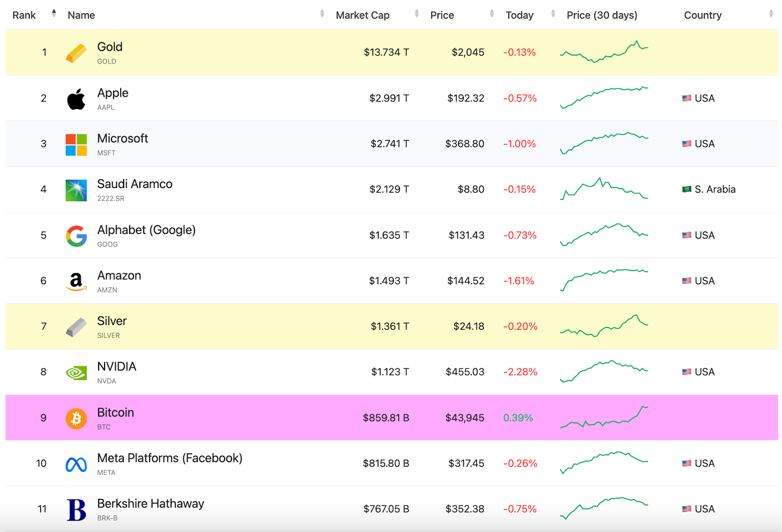
Task: Sort table by Price column arrows
Action: pos(492,13)
